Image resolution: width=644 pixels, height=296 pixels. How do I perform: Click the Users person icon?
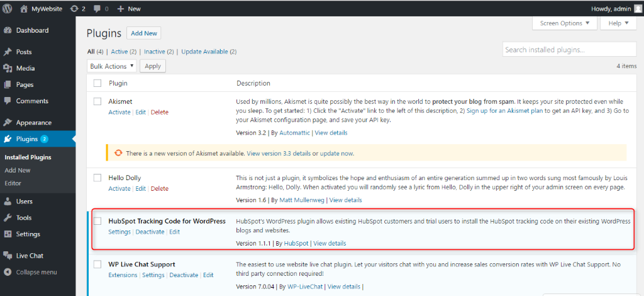pos(8,202)
